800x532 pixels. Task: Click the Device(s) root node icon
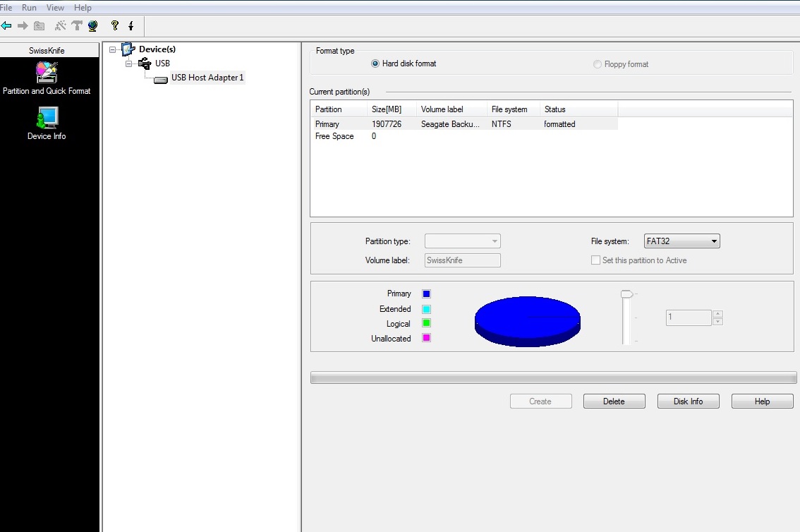tap(128, 49)
